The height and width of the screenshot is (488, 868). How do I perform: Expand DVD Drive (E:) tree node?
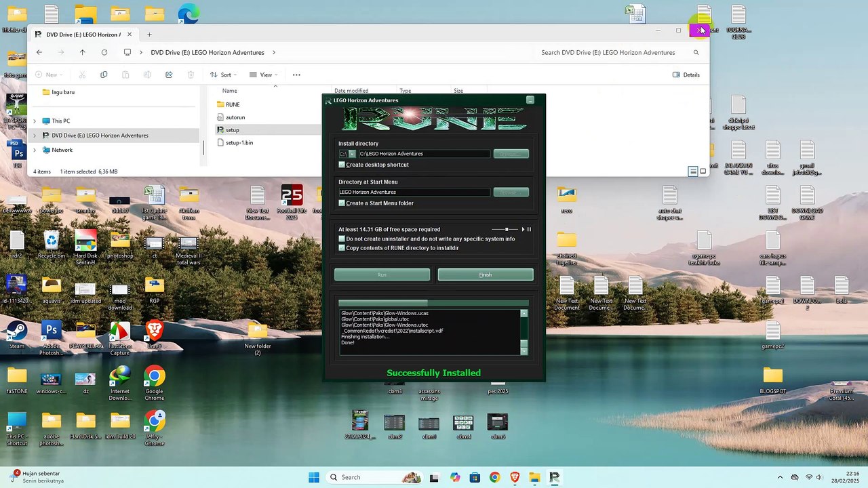pyautogui.click(x=35, y=136)
